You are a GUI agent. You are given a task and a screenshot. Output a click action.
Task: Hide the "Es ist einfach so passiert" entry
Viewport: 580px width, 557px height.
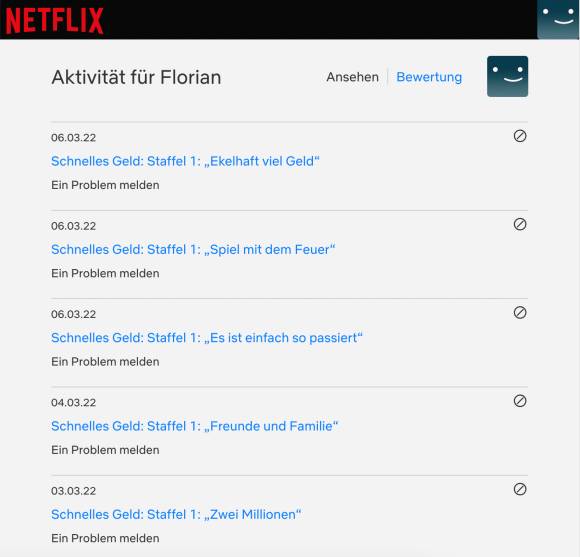tap(520, 313)
